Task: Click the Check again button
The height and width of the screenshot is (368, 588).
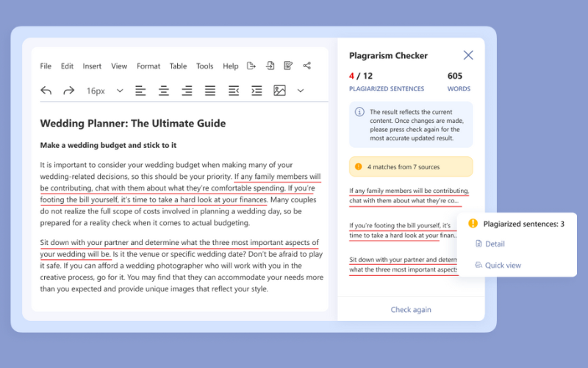Action: pos(411,309)
